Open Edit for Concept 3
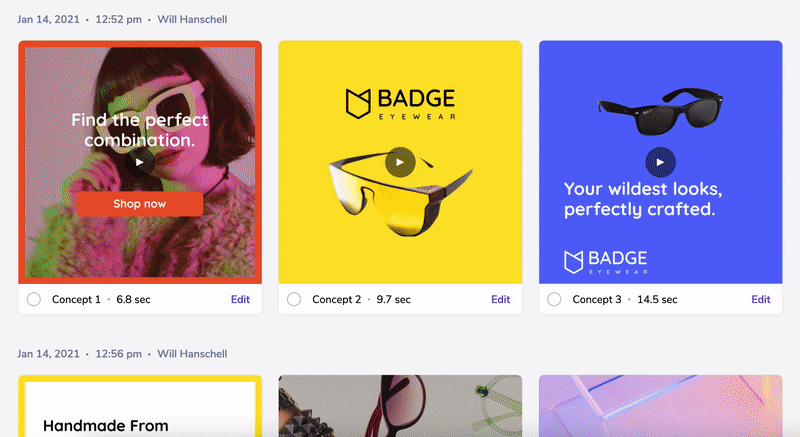Screen dimensions: 800x437 click(761, 299)
